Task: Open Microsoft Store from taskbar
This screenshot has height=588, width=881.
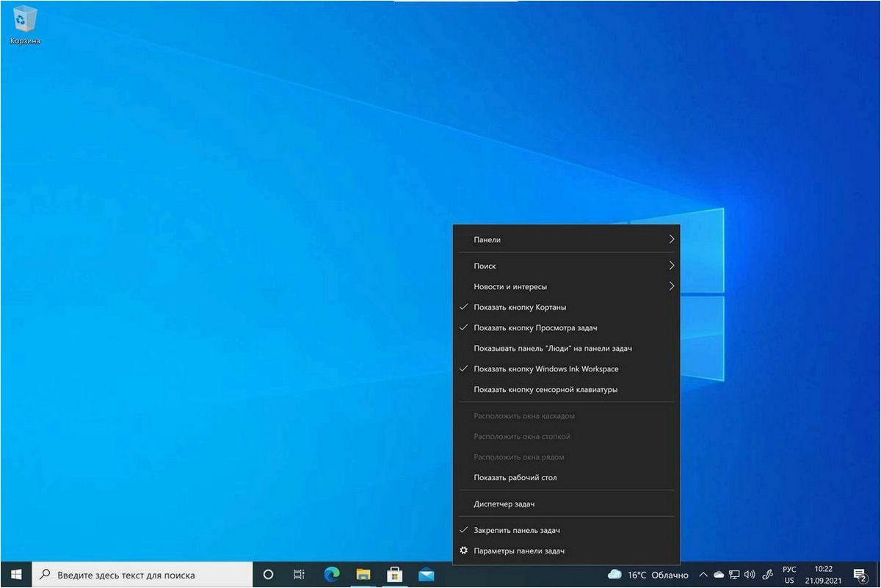Action: pyautogui.click(x=394, y=575)
